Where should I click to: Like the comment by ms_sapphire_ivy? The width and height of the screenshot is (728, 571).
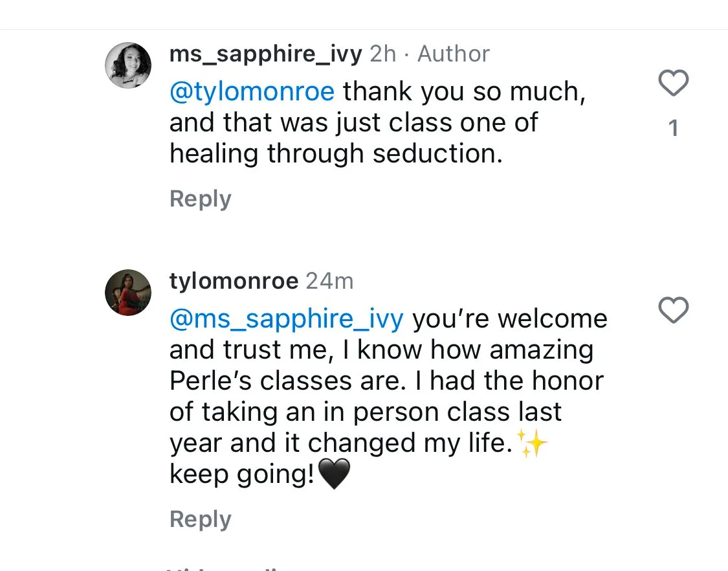point(673,83)
